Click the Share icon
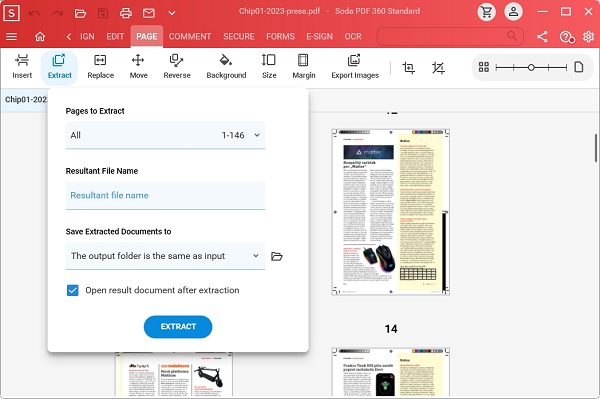Image resolution: width=600 pixels, height=399 pixels. tap(542, 37)
